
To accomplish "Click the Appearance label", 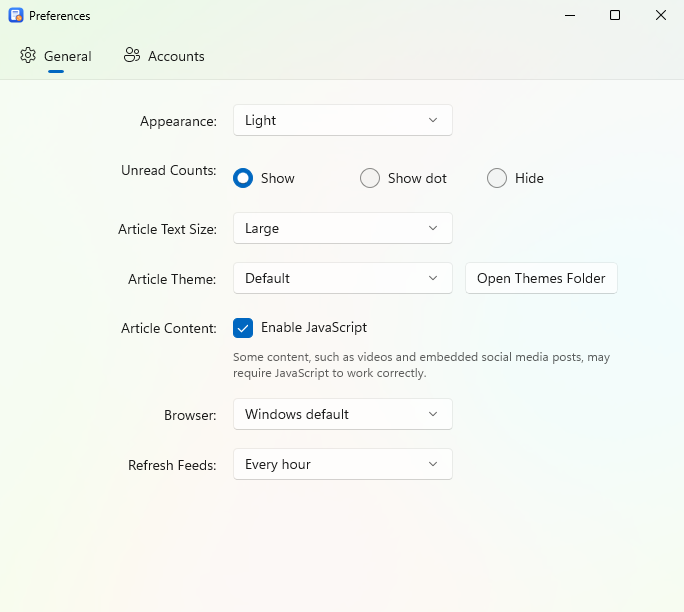I will pyautogui.click(x=178, y=121).
